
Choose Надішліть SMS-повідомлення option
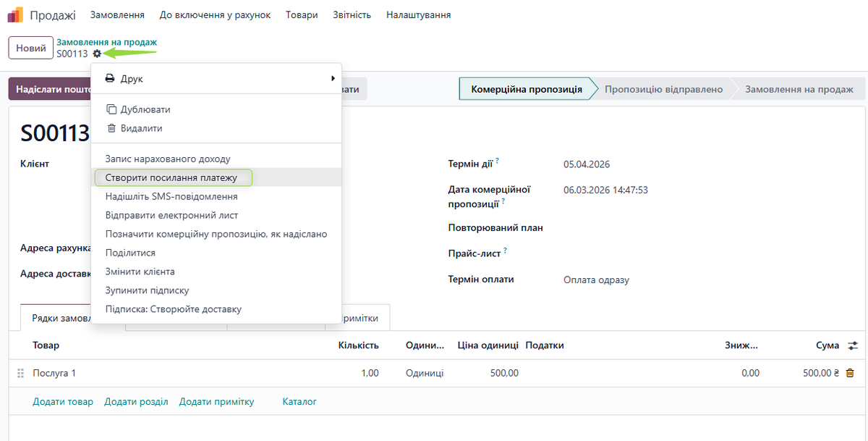tap(171, 196)
